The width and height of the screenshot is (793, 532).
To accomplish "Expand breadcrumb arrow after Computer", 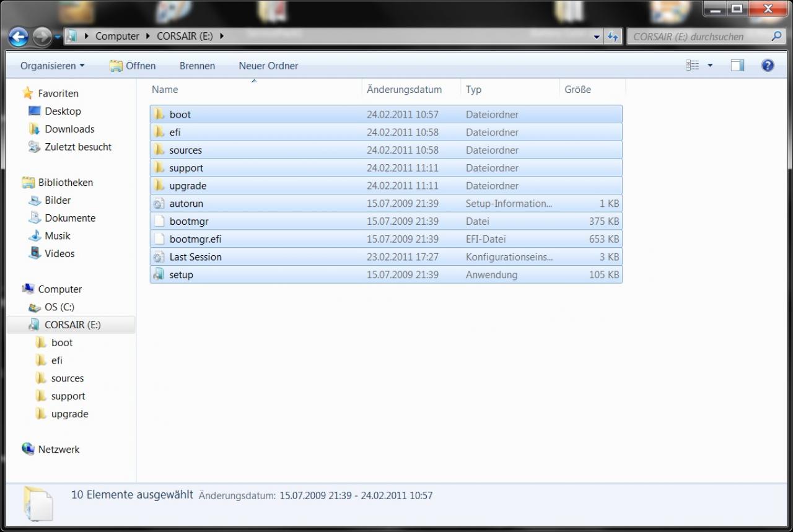I will (x=148, y=37).
